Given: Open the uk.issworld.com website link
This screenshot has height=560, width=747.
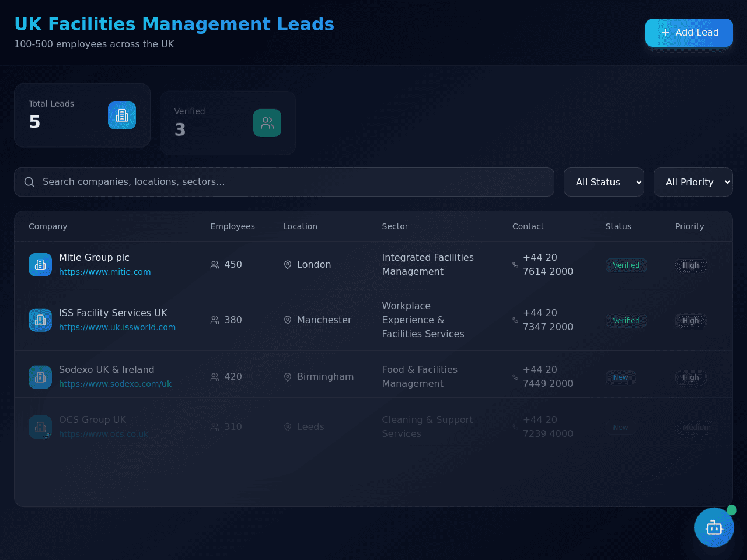Looking at the screenshot, I should [x=117, y=327].
